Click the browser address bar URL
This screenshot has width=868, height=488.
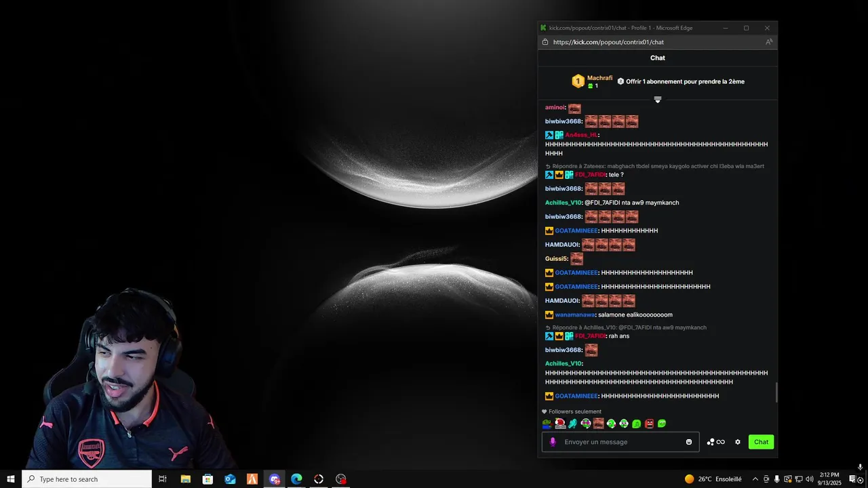(608, 42)
